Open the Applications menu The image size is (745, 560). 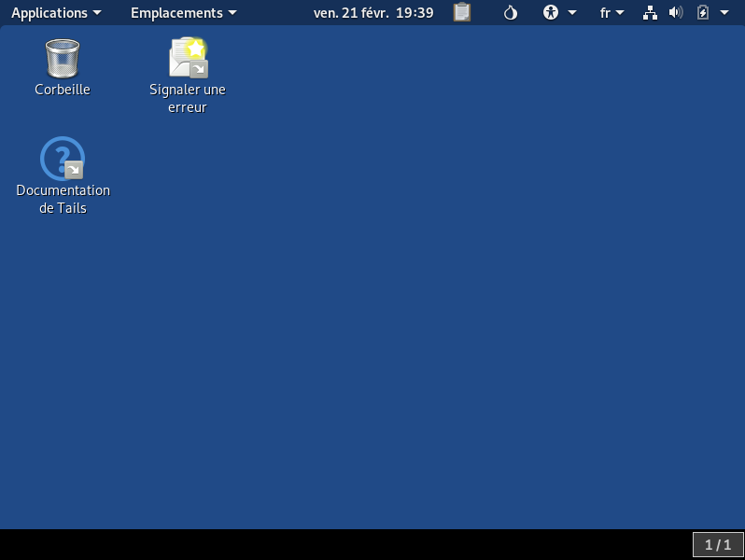[49, 13]
